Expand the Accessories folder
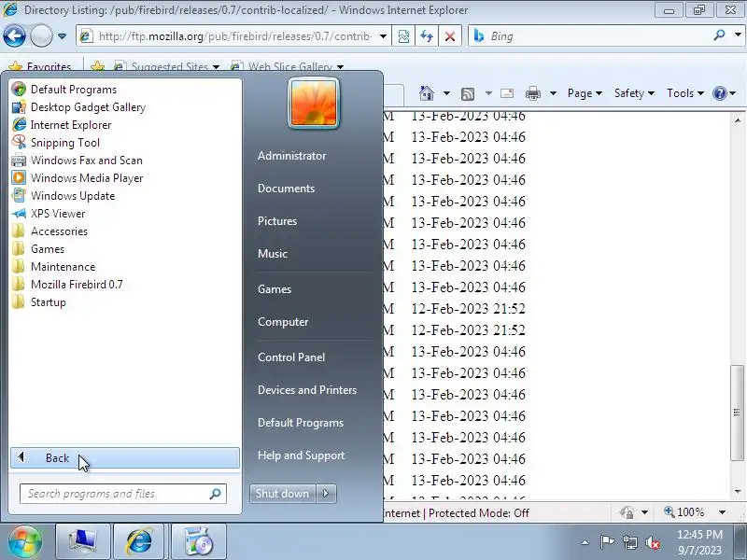This screenshot has width=747, height=560. coord(59,231)
